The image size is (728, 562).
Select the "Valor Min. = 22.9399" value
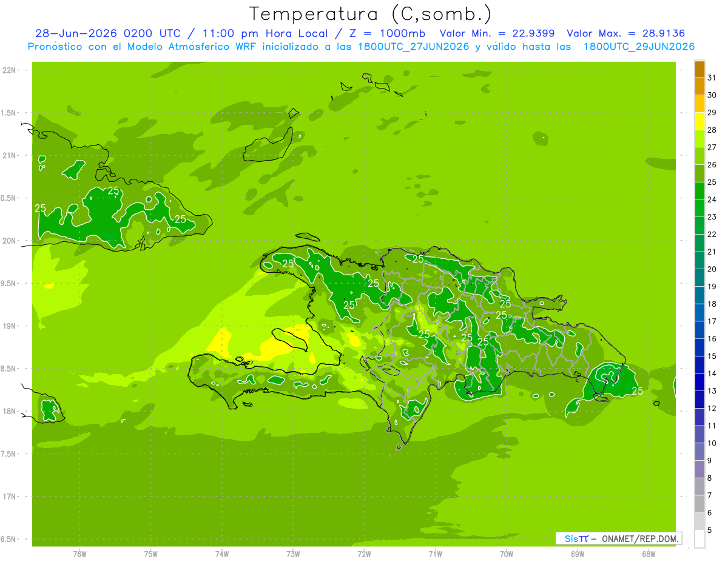pos(497,33)
